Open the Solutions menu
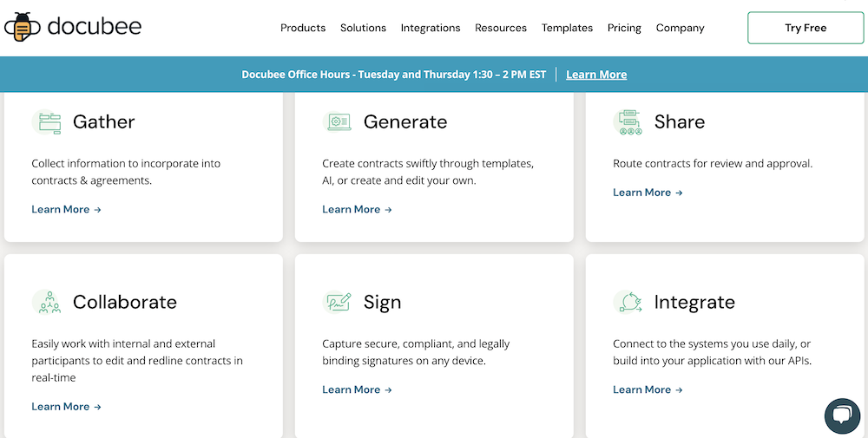 tap(363, 28)
